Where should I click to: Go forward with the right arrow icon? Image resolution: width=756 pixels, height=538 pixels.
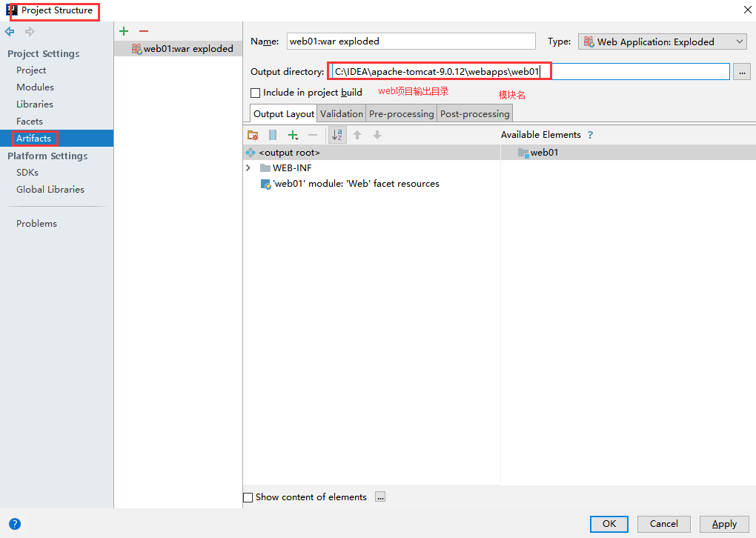tap(30, 32)
